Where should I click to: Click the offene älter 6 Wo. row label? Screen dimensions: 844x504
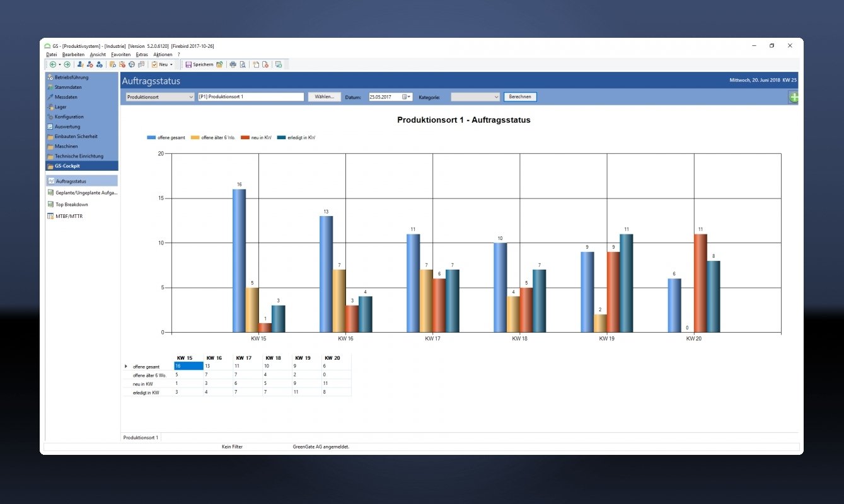(x=149, y=375)
